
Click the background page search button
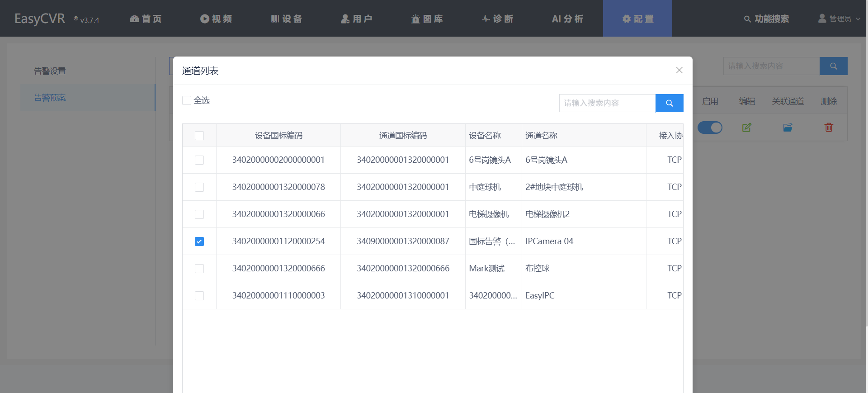pyautogui.click(x=833, y=66)
